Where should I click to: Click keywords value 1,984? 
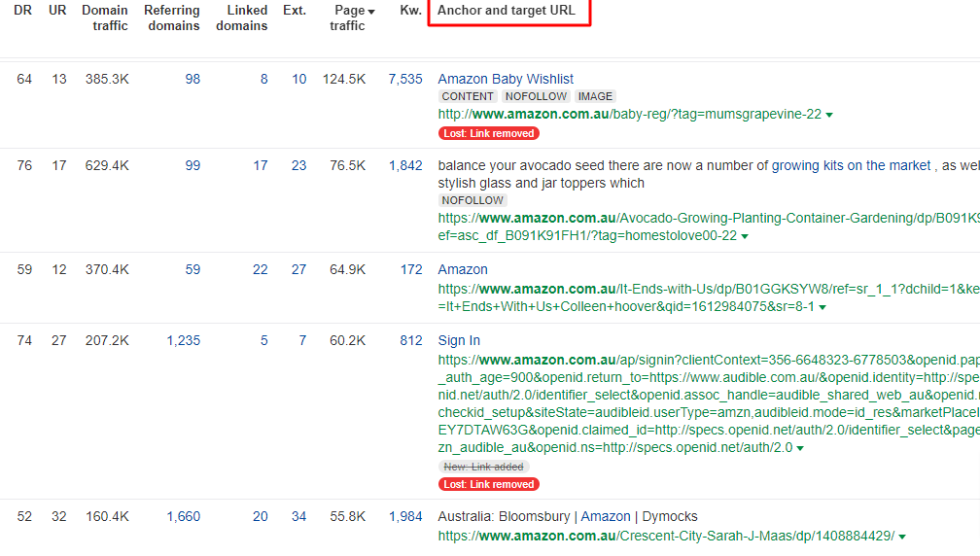click(405, 517)
